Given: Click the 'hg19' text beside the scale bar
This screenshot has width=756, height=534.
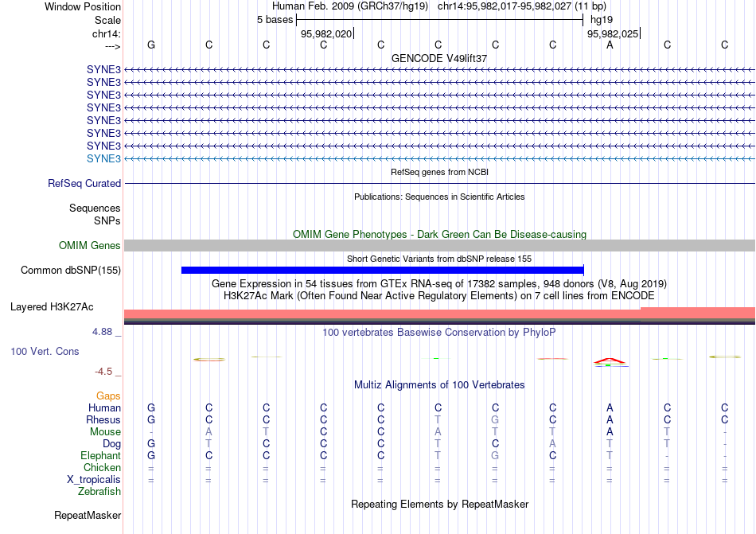Looking at the screenshot, I should pyautogui.click(x=602, y=20).
